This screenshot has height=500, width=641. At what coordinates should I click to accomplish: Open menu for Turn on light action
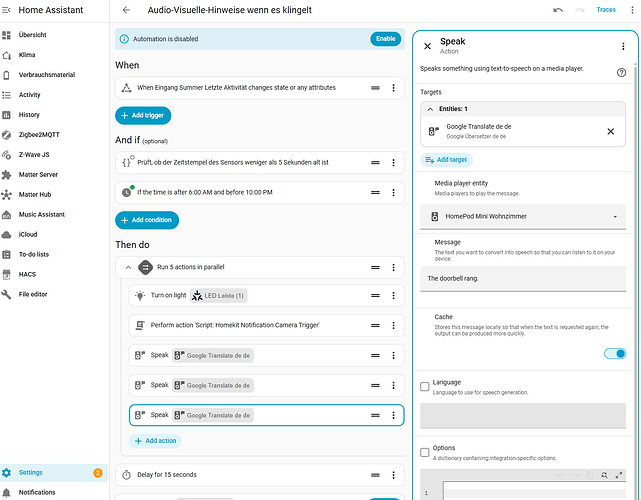393,296
